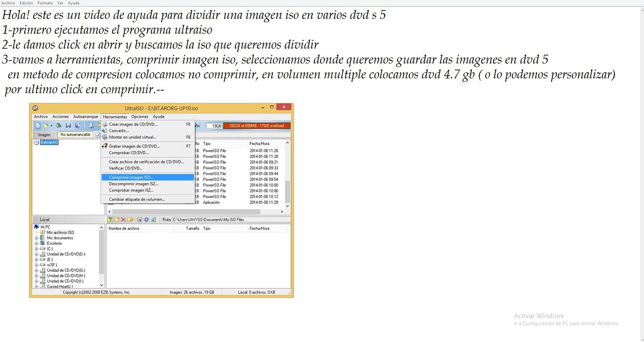The width and height of the screenshot is (644, 342).
Task: Expand the Mis documentos tree node
Action: 36,238
